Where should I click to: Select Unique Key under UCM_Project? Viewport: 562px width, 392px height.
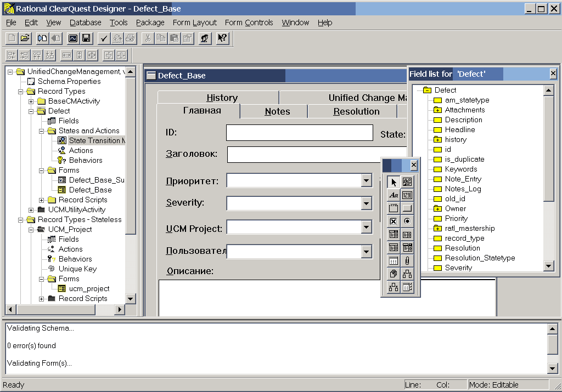pyautogui.click(x=77, y=269)
